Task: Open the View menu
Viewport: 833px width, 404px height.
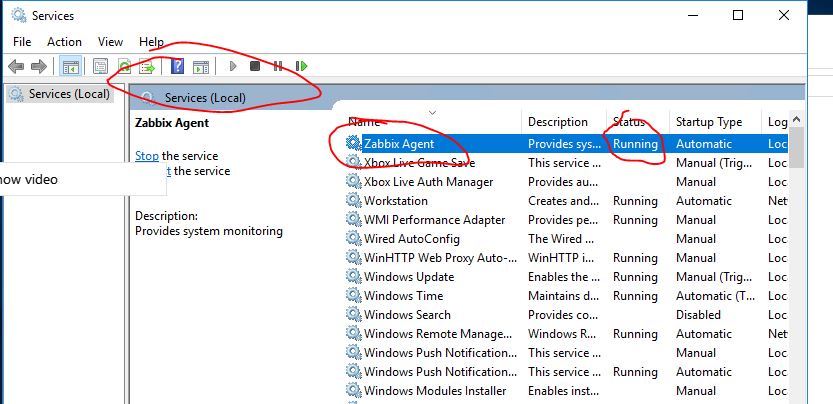Action: click(110, 42)
